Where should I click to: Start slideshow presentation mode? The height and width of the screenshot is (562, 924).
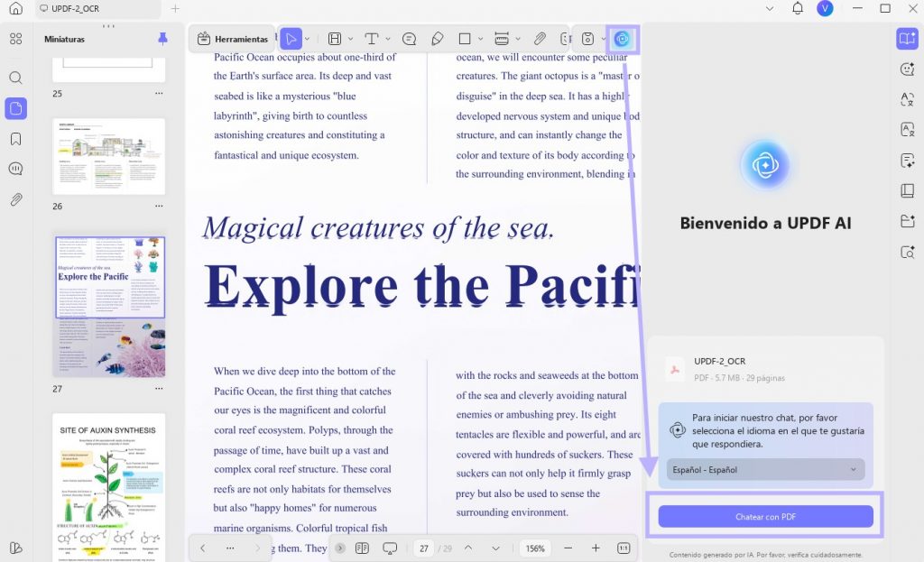click(x=390, y=548)
